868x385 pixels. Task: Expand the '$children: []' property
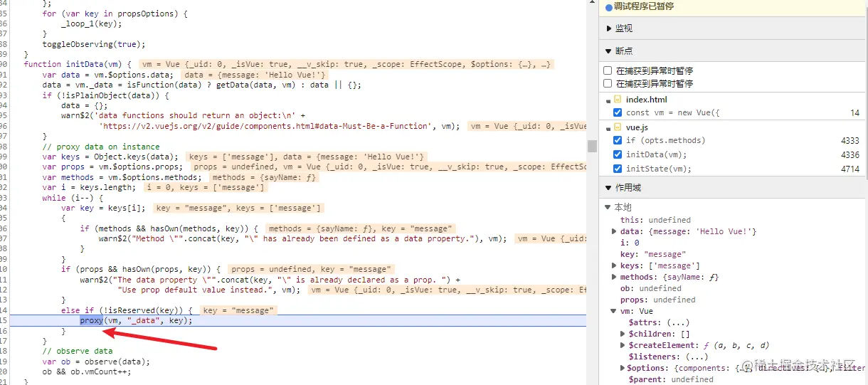(x=623, y=334)
